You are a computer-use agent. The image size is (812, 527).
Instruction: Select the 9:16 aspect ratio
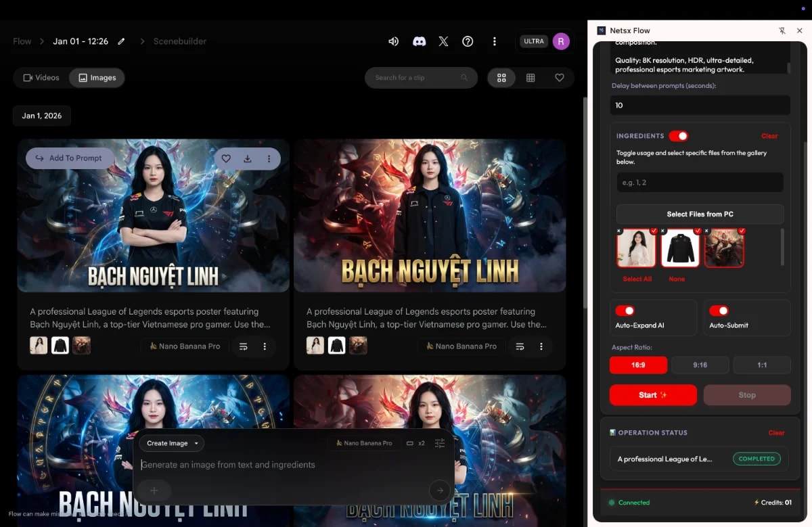point(700,365)
